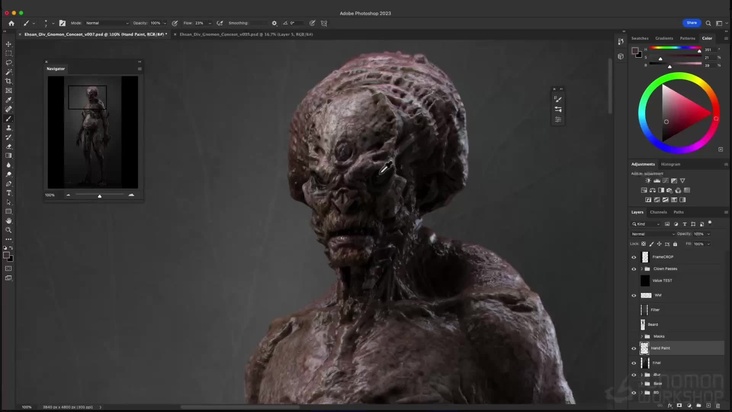Hide the Hand Paint layer
Viewport: 732px width, 412px height.
[634, 348]
